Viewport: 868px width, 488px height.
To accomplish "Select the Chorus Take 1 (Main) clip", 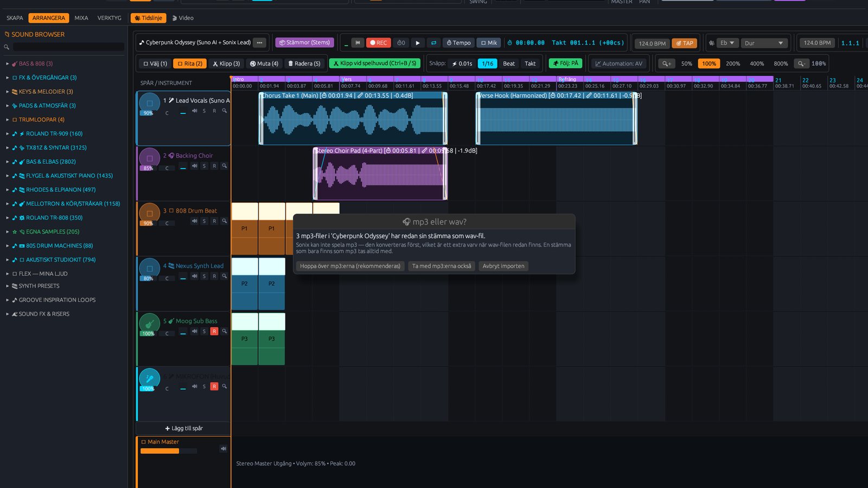I will click(353, 118).
